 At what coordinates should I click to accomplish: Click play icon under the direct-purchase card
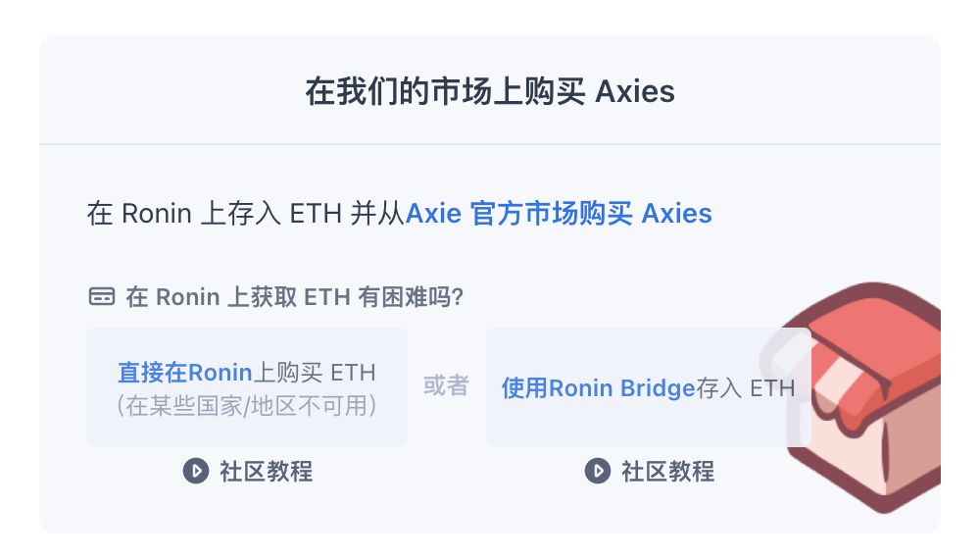pos(195,471)
